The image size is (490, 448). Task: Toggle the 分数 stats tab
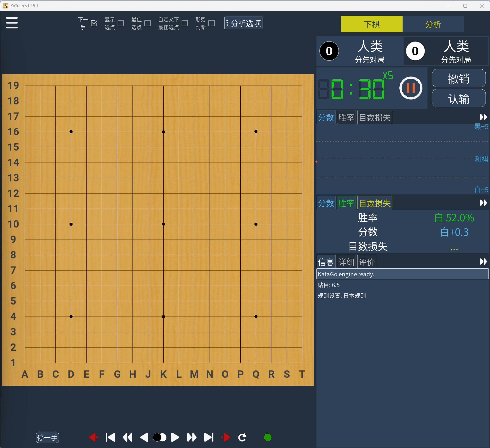click(x=326, y=203)
